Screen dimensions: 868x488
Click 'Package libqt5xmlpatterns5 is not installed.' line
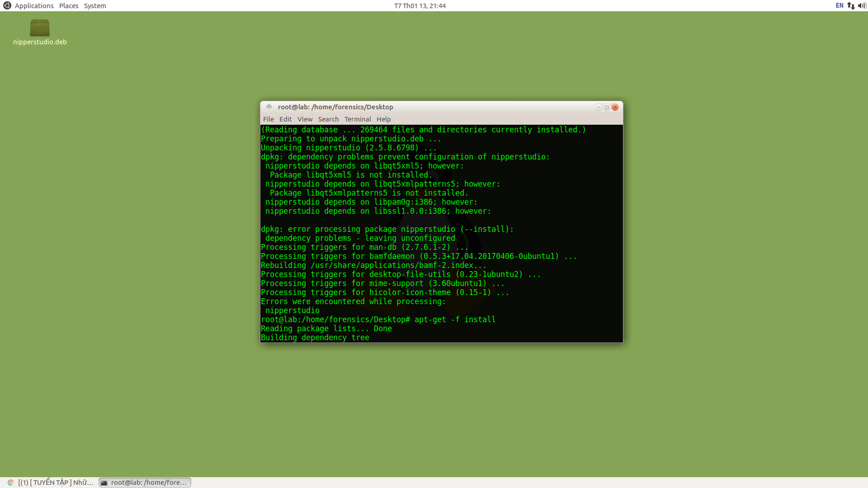coord(369,193)
